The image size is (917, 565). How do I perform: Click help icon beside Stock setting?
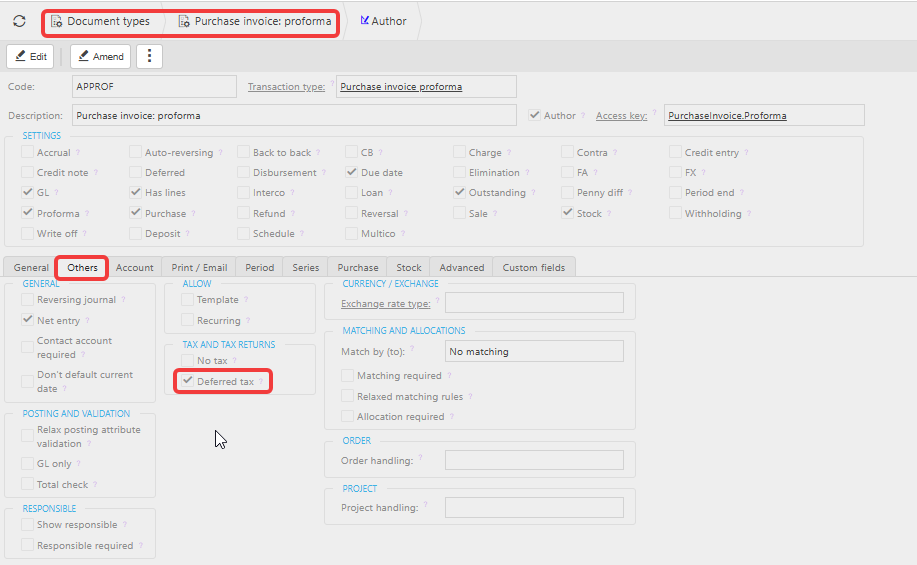609,213
